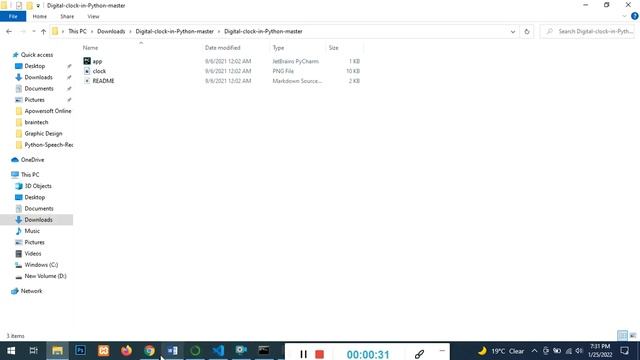Open the terminal window from the taskbar
Viewport: 640px width, 360px height.
click(264, 351)
